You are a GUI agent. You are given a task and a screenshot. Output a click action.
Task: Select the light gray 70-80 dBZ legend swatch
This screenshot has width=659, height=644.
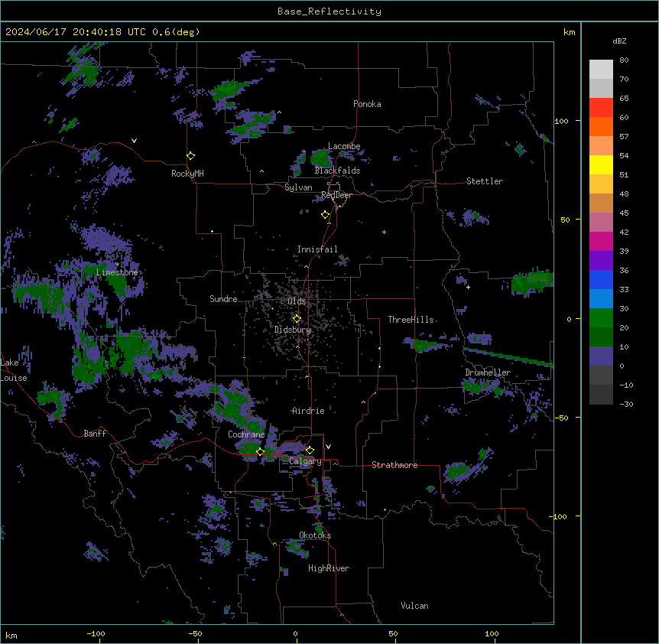click(601, 70)
